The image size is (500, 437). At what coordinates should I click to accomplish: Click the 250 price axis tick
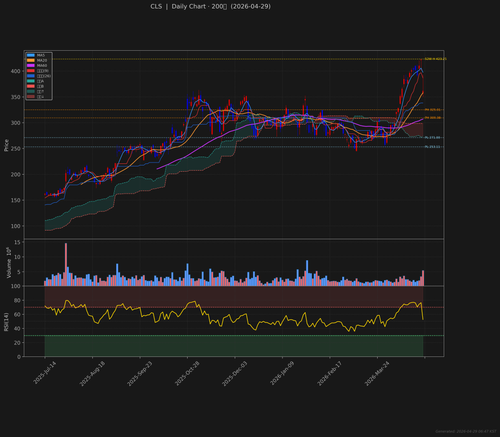coord(16,148)
